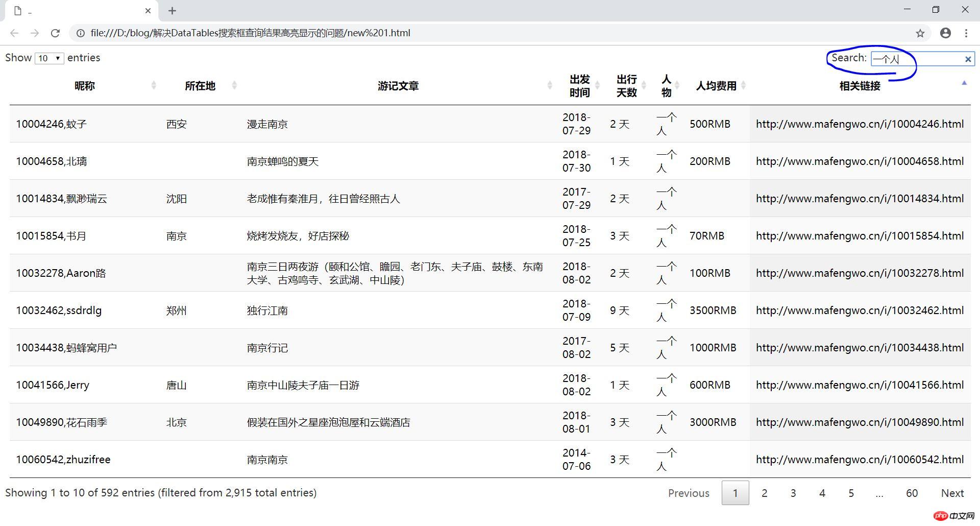Image resolution: width=980 pixels, height=526 pixels.
Task: View site information icon in address bar
Action: click(80, 33)
